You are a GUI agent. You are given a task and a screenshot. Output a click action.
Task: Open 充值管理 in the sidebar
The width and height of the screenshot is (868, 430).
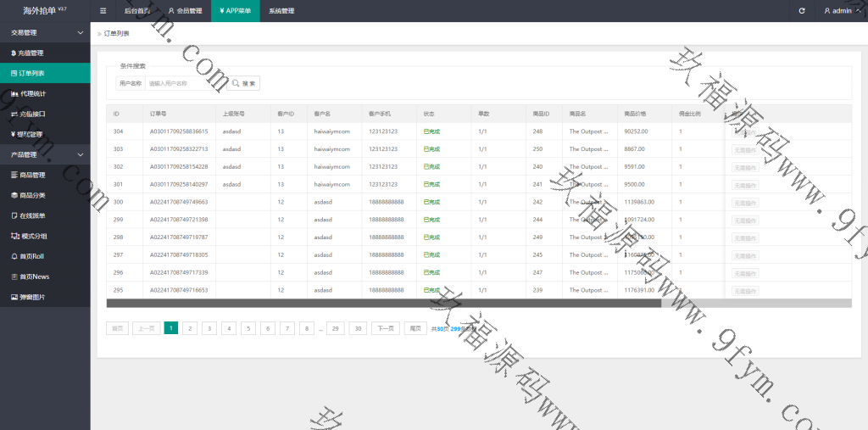point(31,53)
